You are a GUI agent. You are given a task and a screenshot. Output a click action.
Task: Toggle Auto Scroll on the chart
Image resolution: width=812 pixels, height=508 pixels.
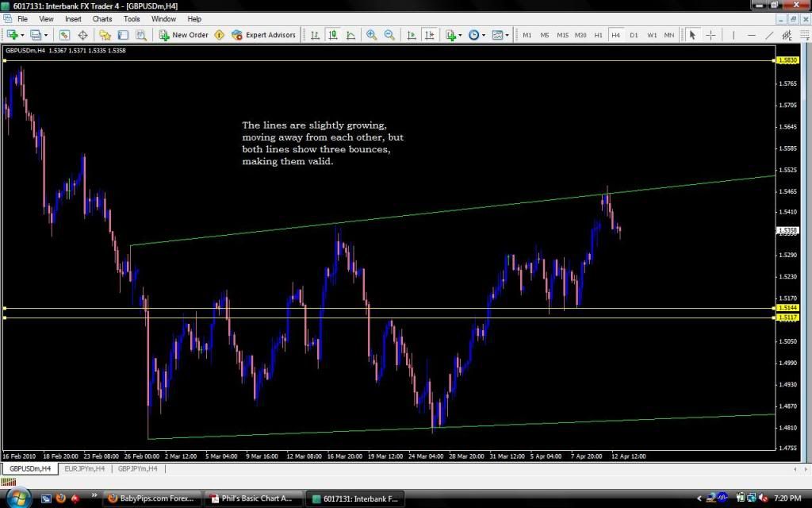pos(412,35)
